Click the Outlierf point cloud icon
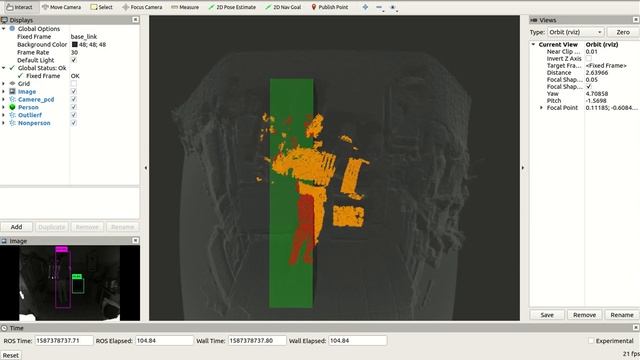The width and height of the screenshot is (640, 360). 12,115
